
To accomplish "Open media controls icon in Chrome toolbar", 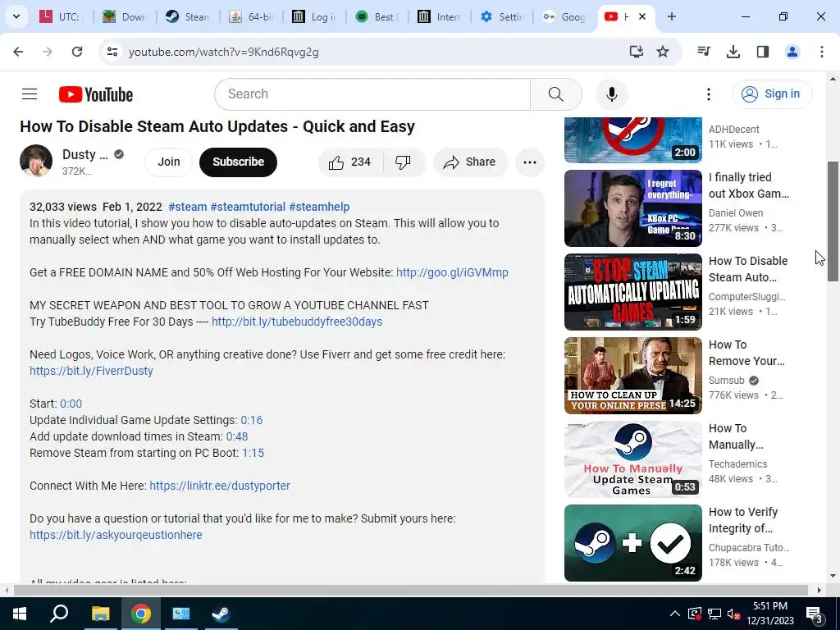I will tap(704, 52).
